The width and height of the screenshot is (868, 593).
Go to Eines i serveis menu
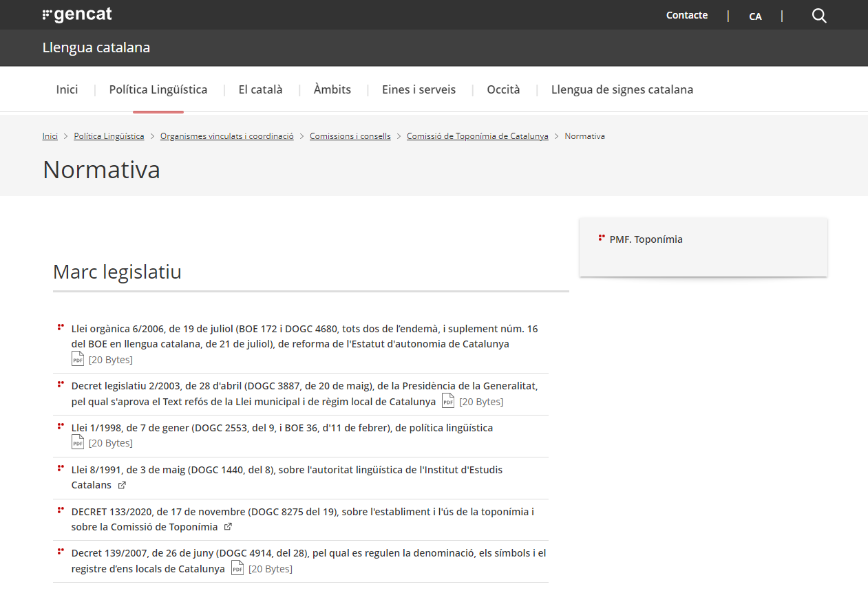click(419, 89)
